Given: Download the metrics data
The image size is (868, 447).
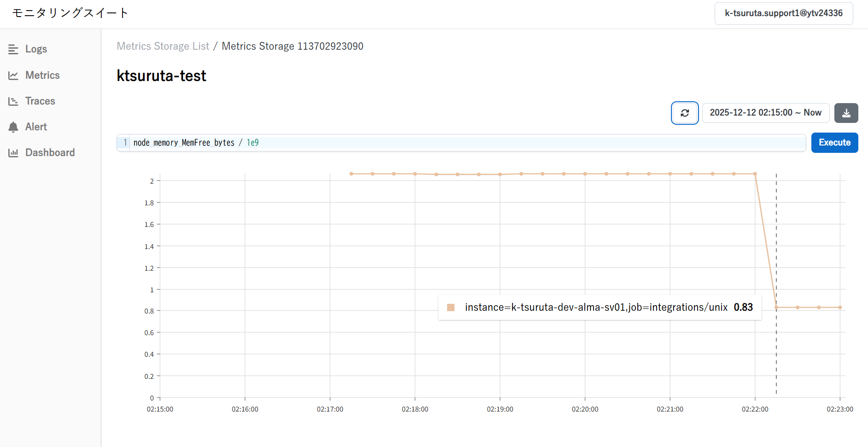Looking at the screenshot, I should 846,113.
